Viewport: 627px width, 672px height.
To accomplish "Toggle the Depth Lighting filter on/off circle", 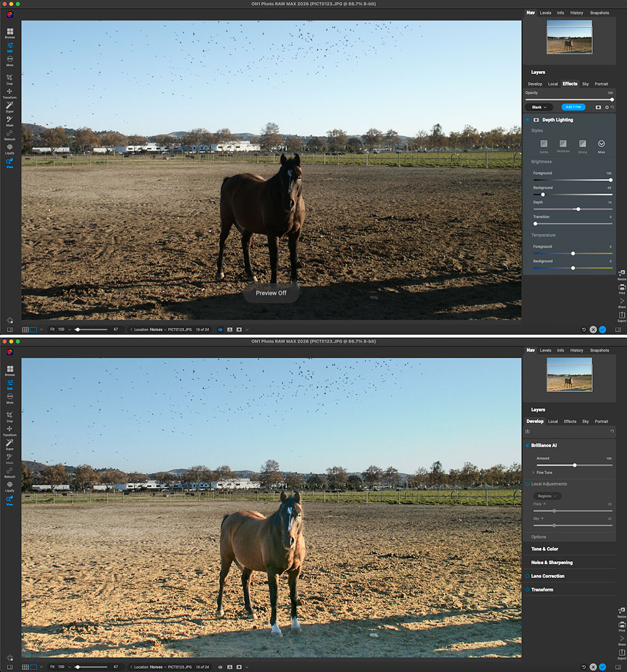I will pos(527,119).
